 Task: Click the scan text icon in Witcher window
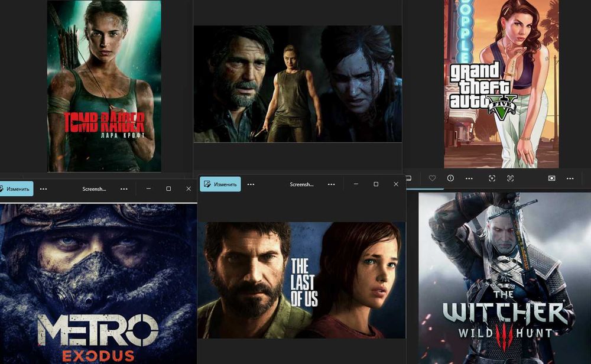(x=511, y=178)
